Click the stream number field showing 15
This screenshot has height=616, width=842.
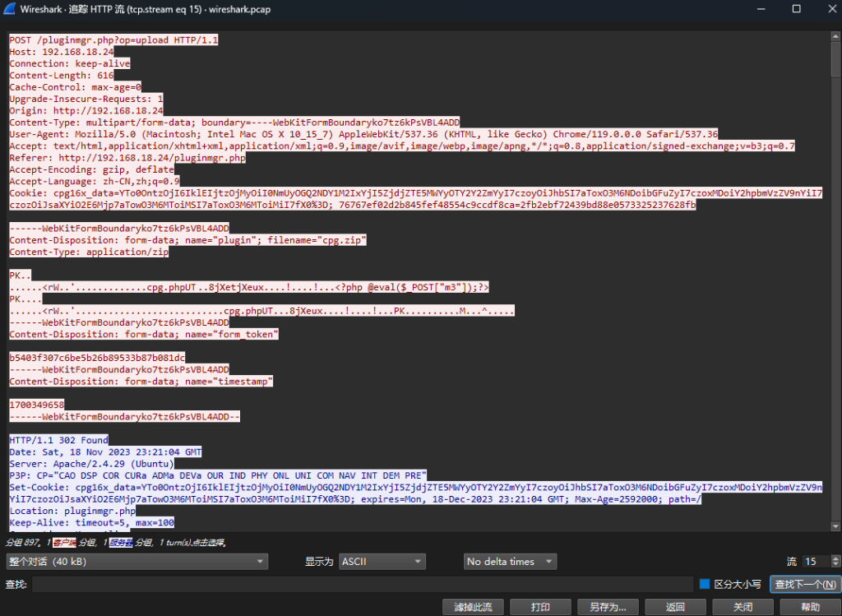click(x=812, y=562)
